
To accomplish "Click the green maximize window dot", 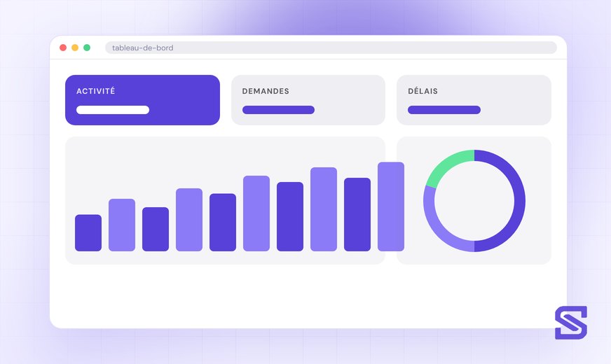I will 87,48.
